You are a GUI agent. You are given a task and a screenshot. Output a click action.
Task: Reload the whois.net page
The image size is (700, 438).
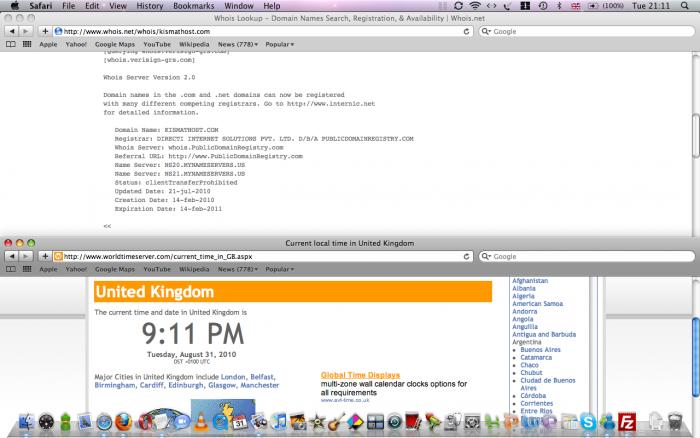click(466, 31)
